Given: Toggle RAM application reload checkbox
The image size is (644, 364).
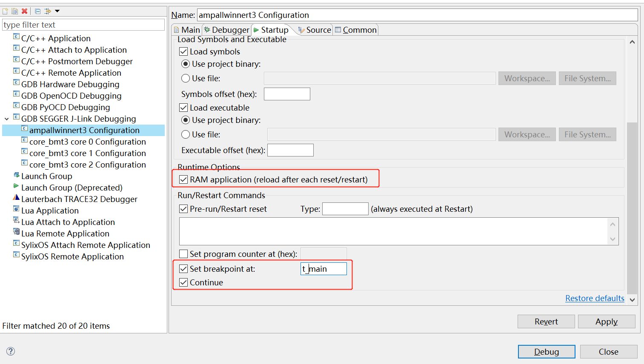Looking at the screenshot, I should point(183,179).
